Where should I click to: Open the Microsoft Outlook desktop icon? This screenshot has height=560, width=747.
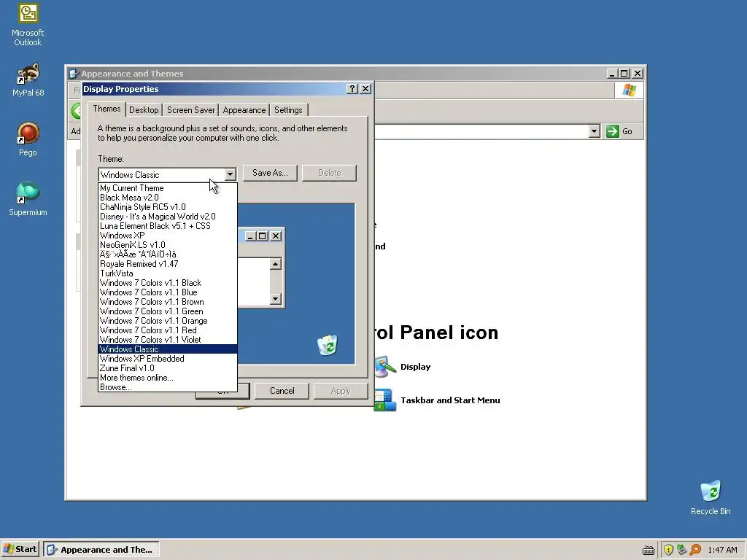[28, 25]
